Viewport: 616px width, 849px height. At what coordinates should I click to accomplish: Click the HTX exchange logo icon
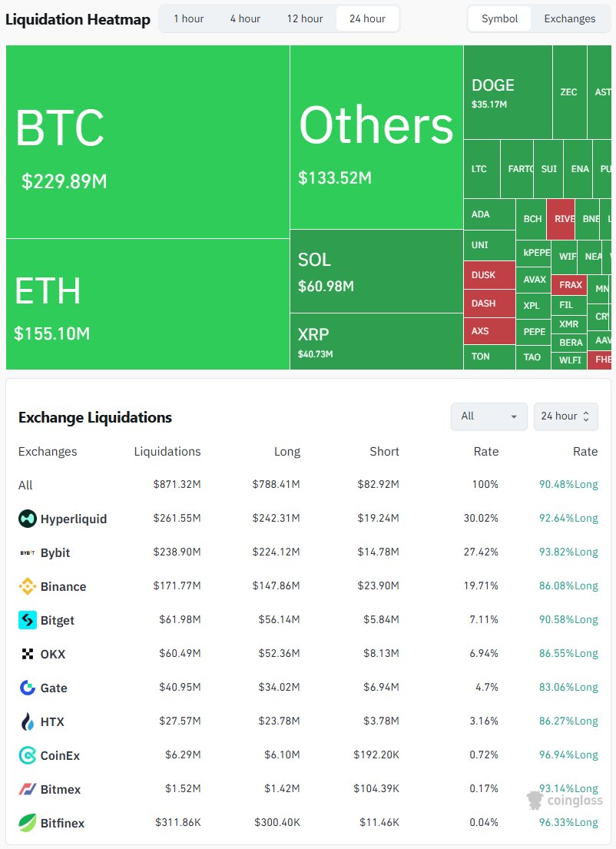coord(28,721)
